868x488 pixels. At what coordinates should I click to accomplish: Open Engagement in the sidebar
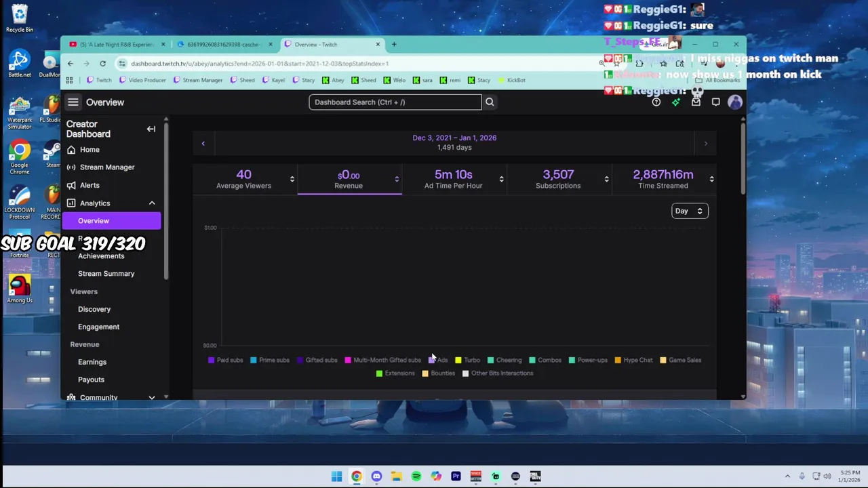pyautogui.click(x=98, y=327)
